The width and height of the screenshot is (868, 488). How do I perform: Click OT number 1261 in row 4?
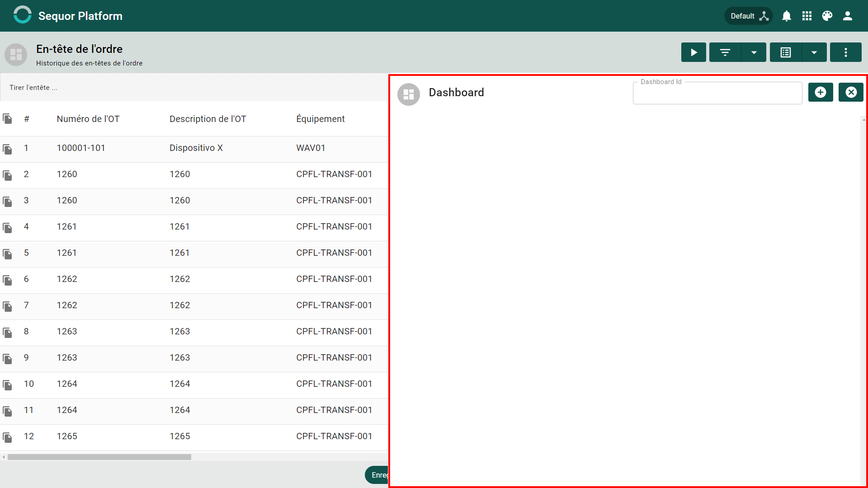tap(67, 226)
